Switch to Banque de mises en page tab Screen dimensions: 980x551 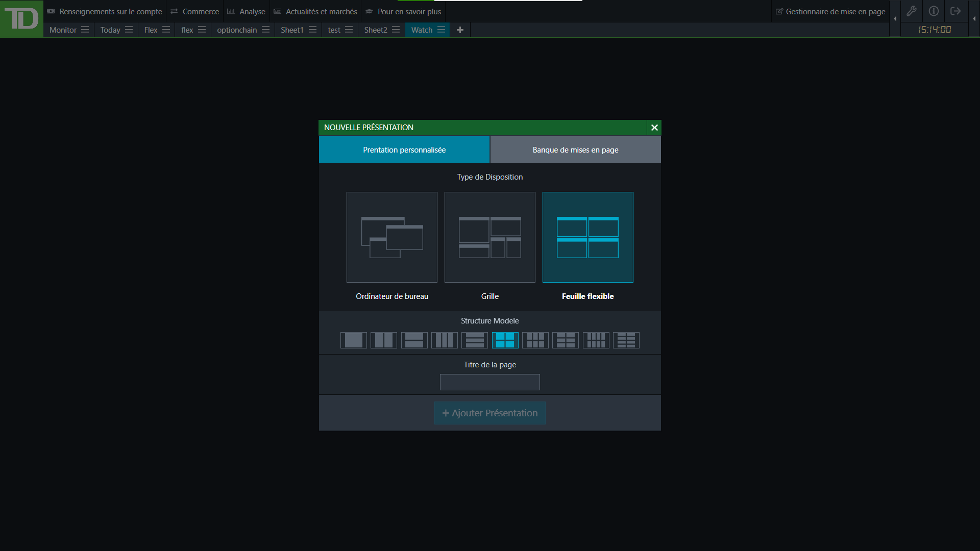click(575, 149)
